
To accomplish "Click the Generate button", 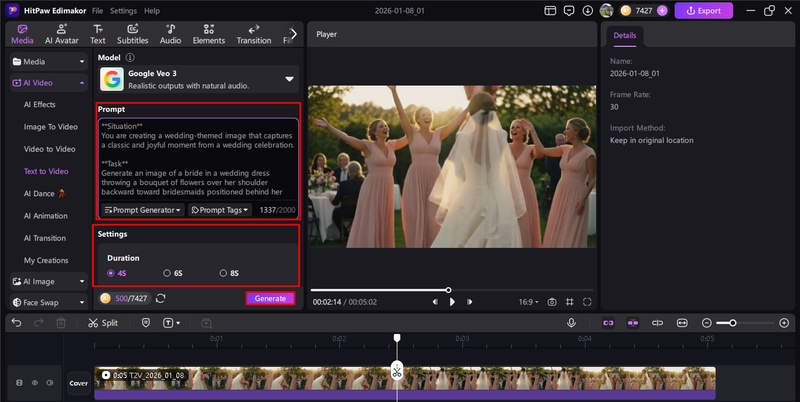I will point(270,298).
